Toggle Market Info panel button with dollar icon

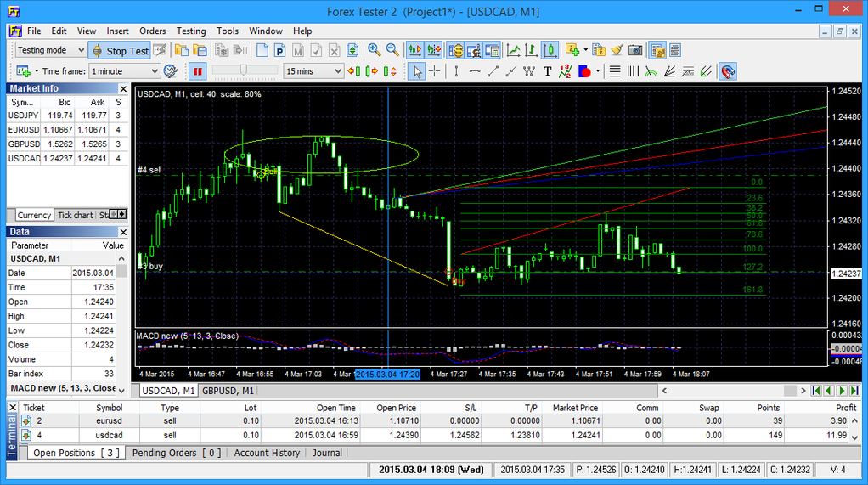pos(455,50)
